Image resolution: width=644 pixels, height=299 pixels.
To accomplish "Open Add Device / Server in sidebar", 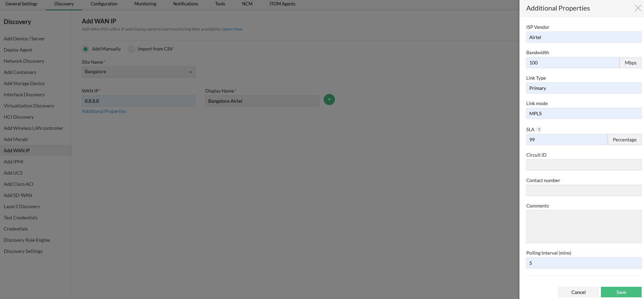I will (24, 39).
